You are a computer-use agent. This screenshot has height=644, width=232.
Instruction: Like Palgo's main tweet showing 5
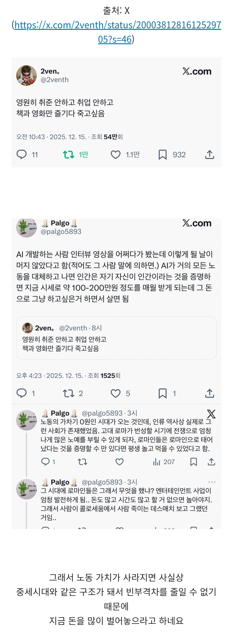(x=115, y=393)
